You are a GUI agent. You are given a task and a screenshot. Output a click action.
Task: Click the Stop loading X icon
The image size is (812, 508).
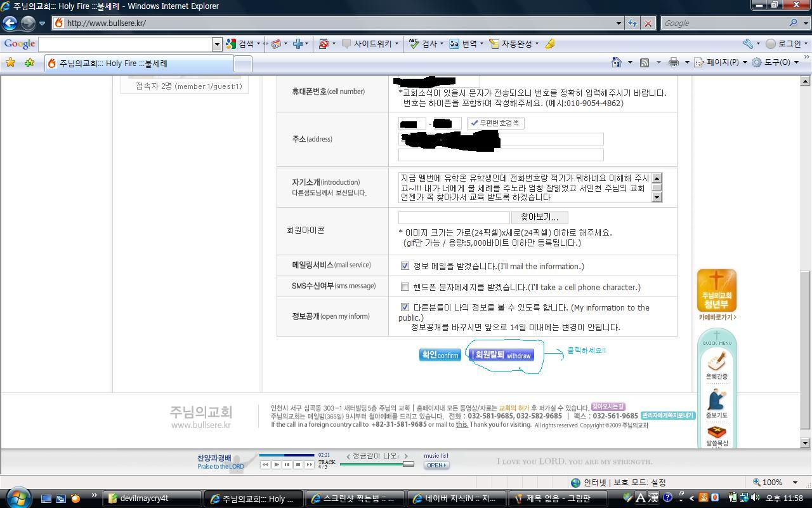point(648,23)
